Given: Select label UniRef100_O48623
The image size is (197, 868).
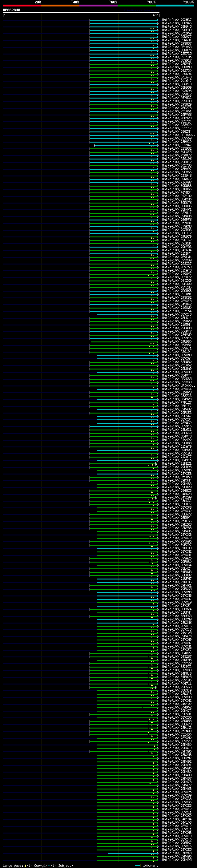Looking at the screenshot, I should click(x=176, y=494).
